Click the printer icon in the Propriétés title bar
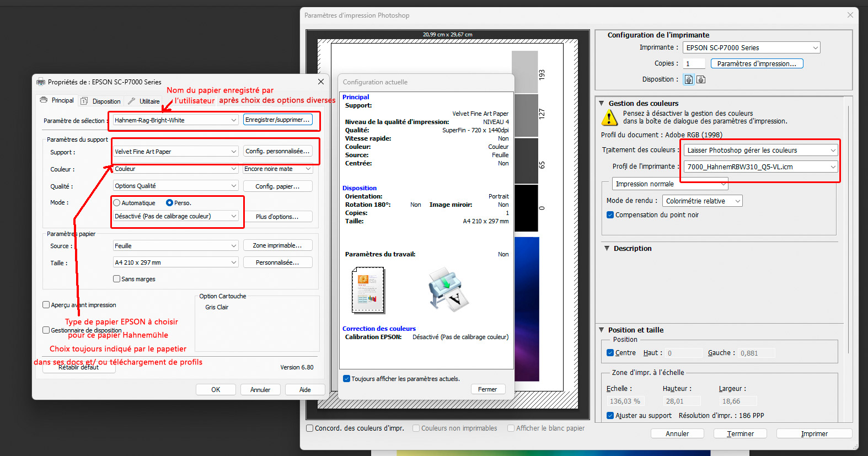Image resolution: width=868 pixels, height=456 pixels. (41, 82)
